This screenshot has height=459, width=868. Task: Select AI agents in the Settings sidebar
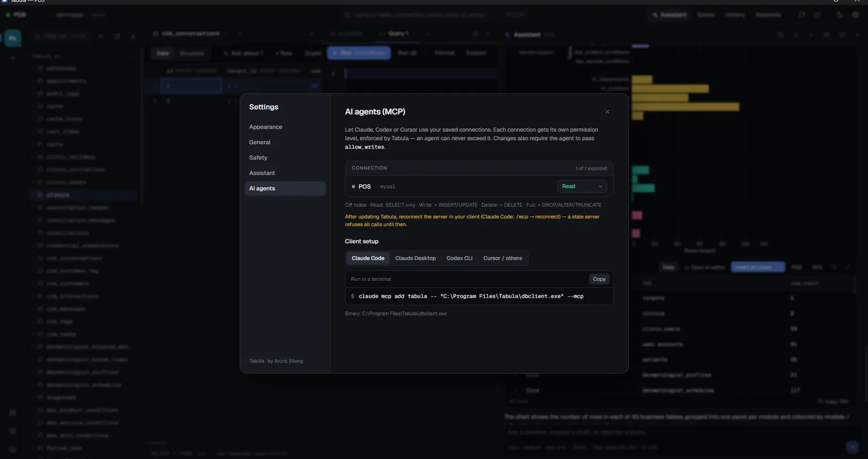(x=285, y=188)
